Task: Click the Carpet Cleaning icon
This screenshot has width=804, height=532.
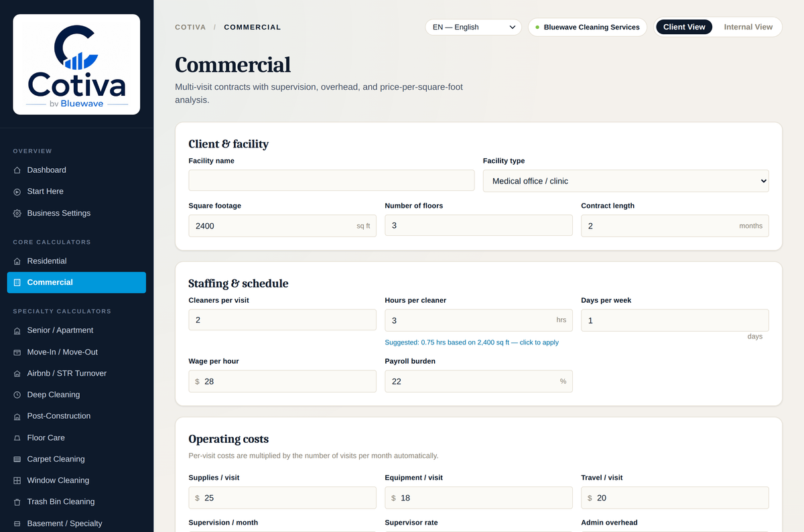Action: tap(17, 459)
